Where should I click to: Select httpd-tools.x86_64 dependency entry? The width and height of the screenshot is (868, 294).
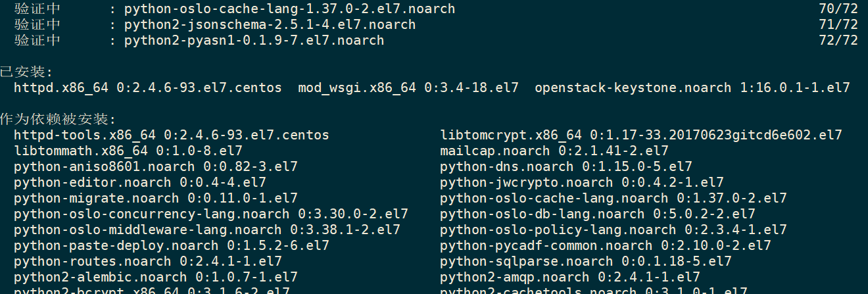172,135
